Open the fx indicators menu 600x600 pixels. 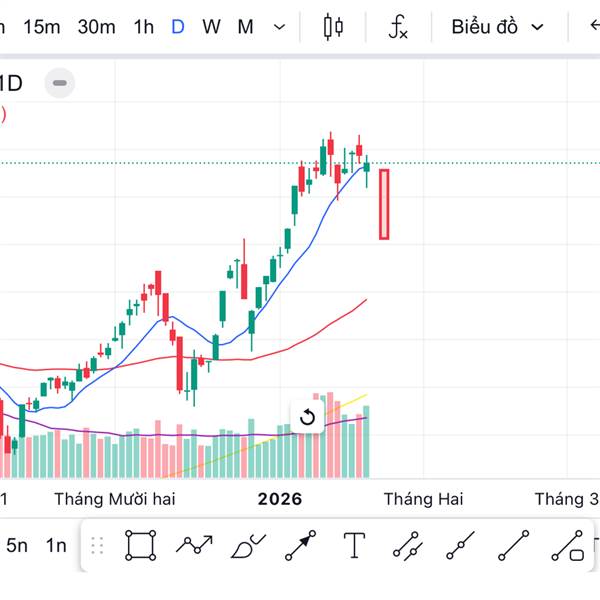tap(398, 27)
